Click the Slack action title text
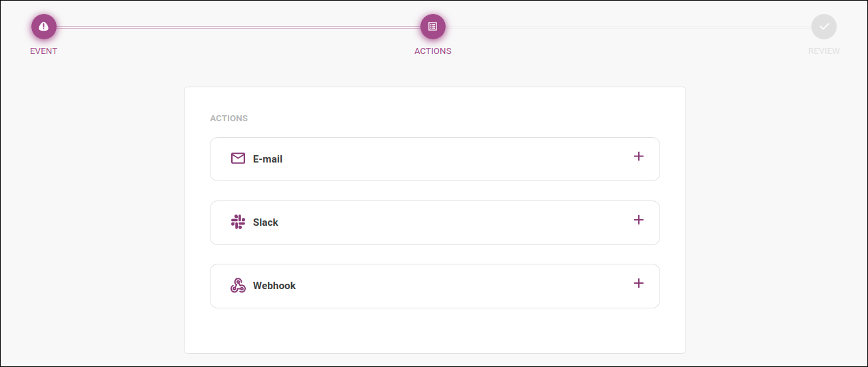Image resolution: width=868 pixels, height=367 pixels. (x=266, y=222)
